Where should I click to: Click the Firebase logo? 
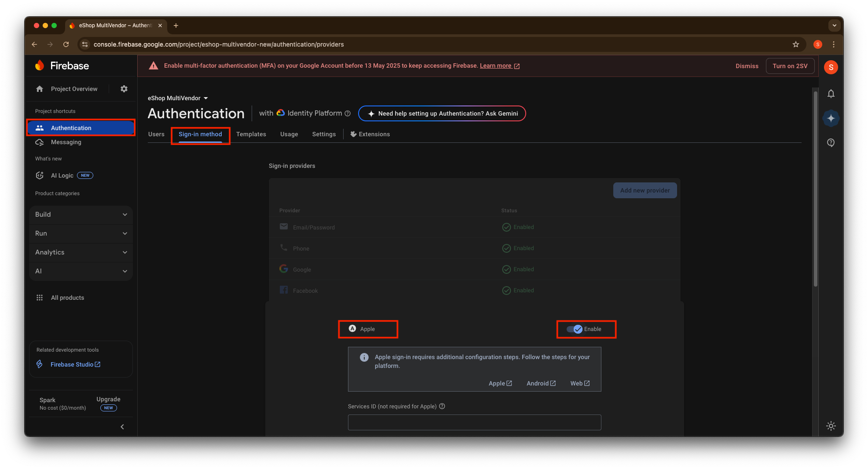tap(62, 65)
